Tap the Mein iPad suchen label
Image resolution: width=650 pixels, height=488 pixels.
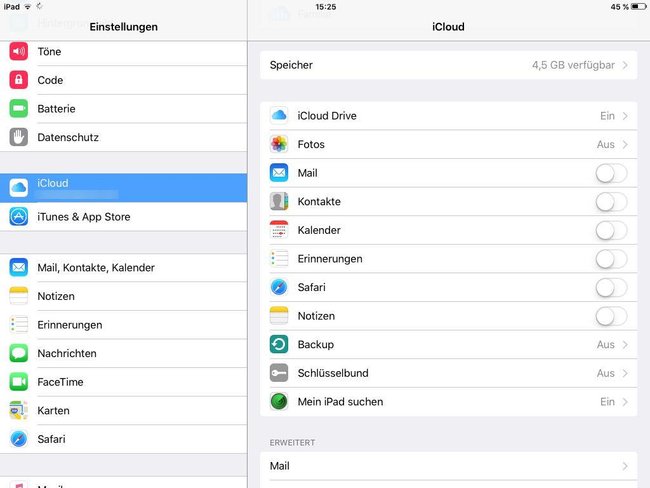[x=340, y=402]
